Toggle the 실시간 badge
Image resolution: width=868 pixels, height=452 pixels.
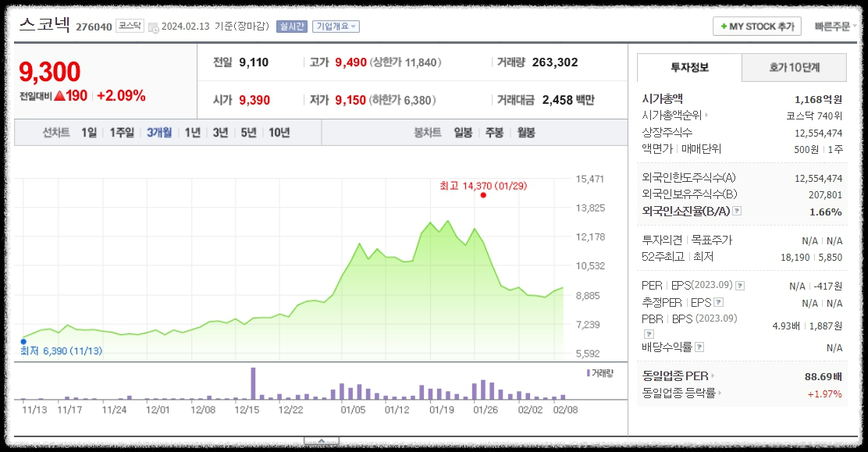pyautogui.click(x=292, y=26)
